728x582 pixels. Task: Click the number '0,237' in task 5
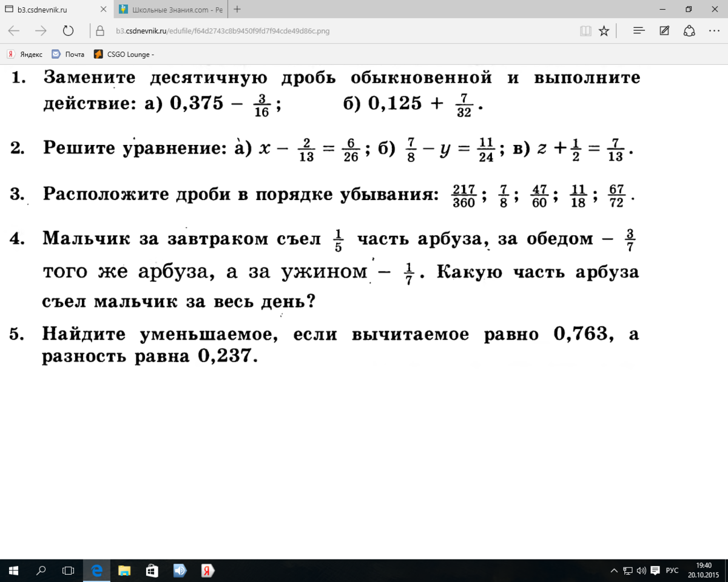pos(224,356)
